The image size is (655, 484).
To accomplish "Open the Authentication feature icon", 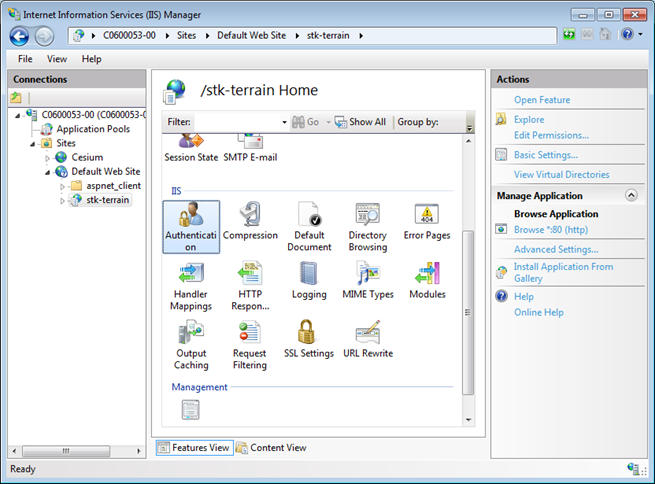I will 190,215.
